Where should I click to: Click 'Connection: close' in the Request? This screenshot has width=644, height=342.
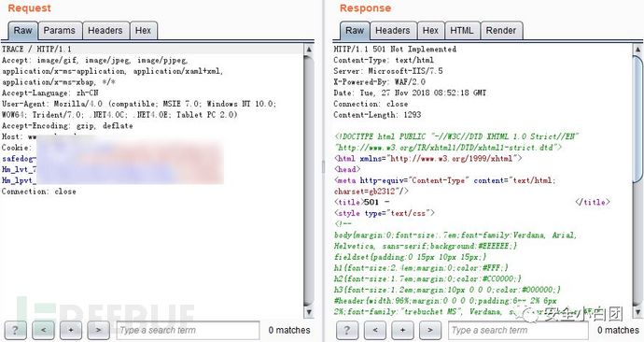tap(38, 192)
